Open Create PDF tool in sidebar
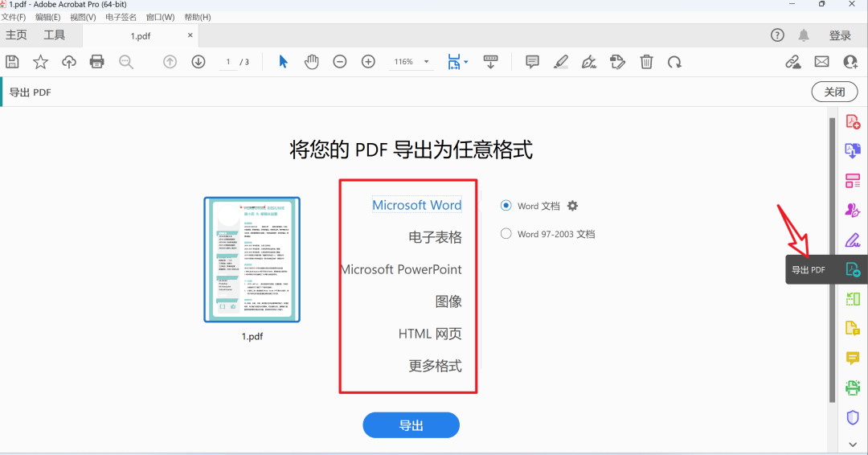 [853, 121]
